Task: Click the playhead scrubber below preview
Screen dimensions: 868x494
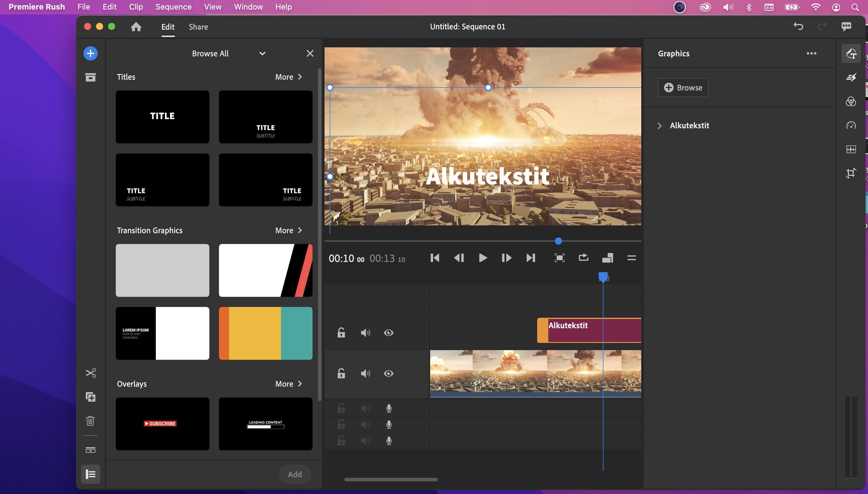Action: [x=558, y=241]
